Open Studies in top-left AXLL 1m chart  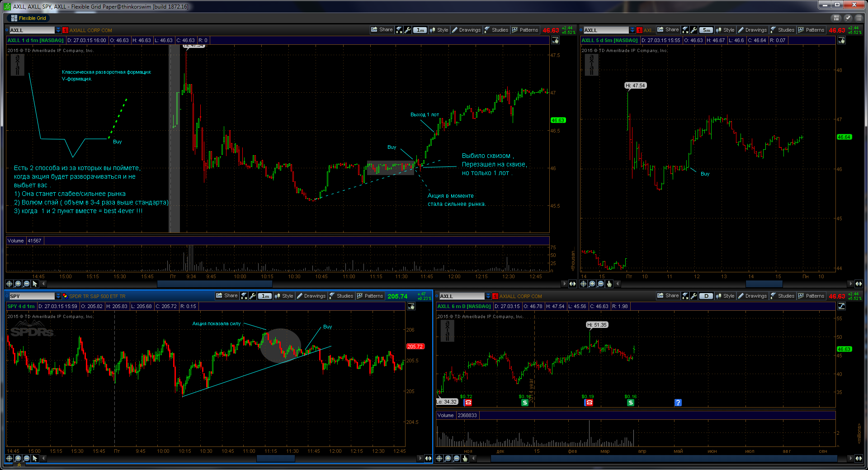pyautogui.click(x=496, y=30)
